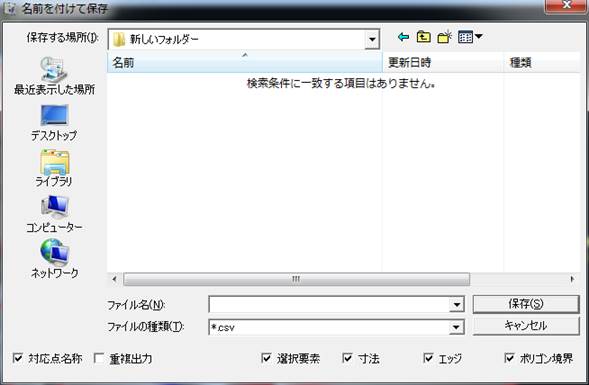Toggle the 対応点名称 checkbox
Viewport: 589px width, 385px height.
[x=18, y=358]
